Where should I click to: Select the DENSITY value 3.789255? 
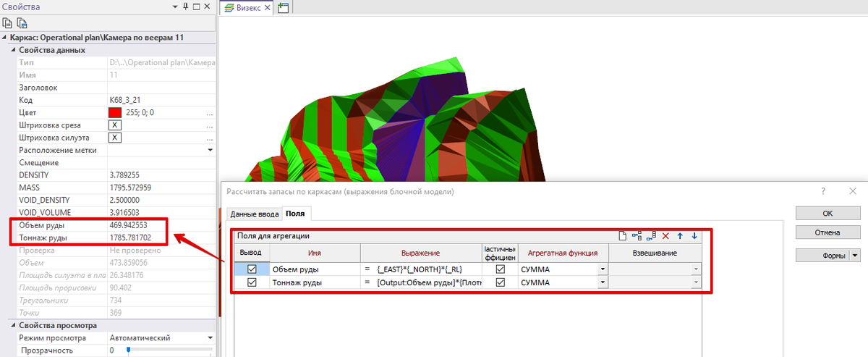(x=124, y=175)
